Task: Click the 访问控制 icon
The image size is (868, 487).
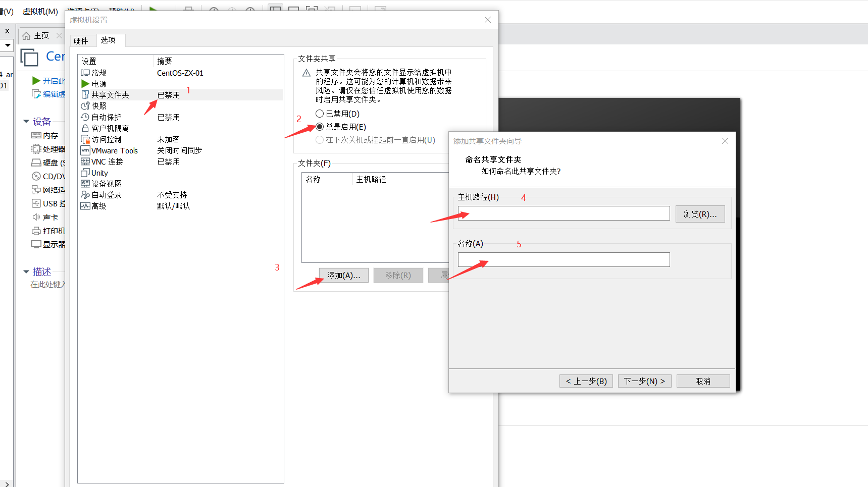Action: point(85,139)
